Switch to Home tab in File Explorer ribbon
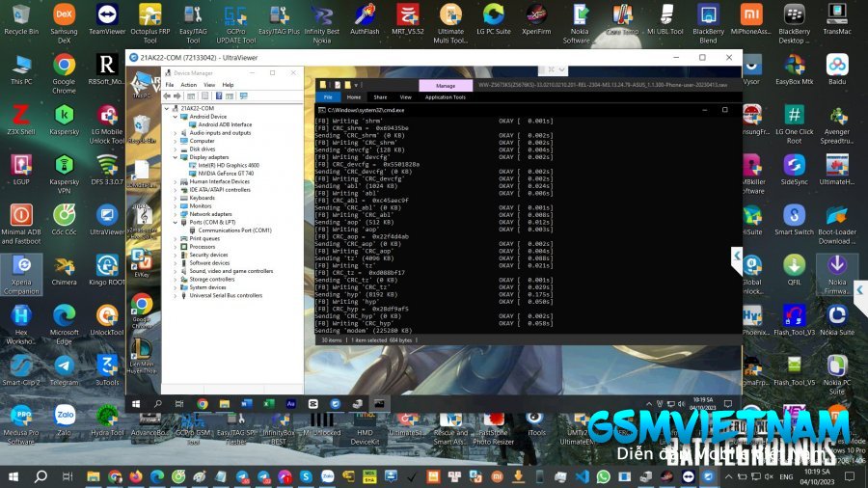The image size is (868, 488). 354,97
